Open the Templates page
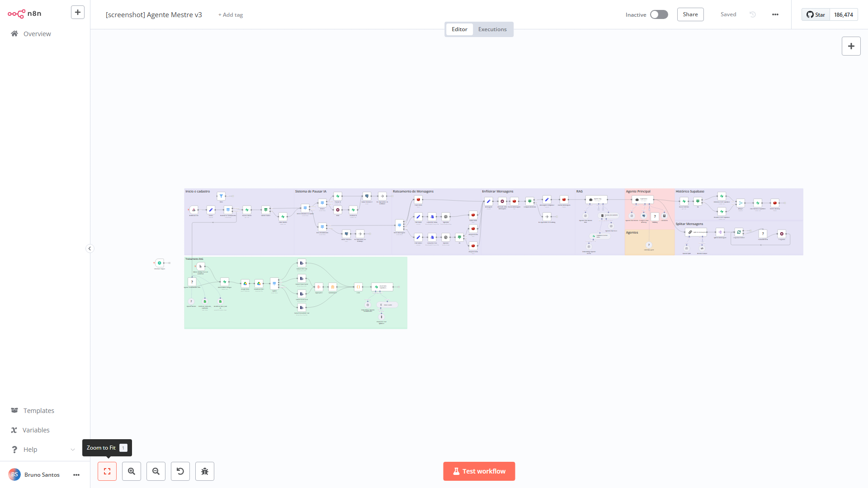The height and width of the screenshot is (488, 868). [x=39, y=411]
